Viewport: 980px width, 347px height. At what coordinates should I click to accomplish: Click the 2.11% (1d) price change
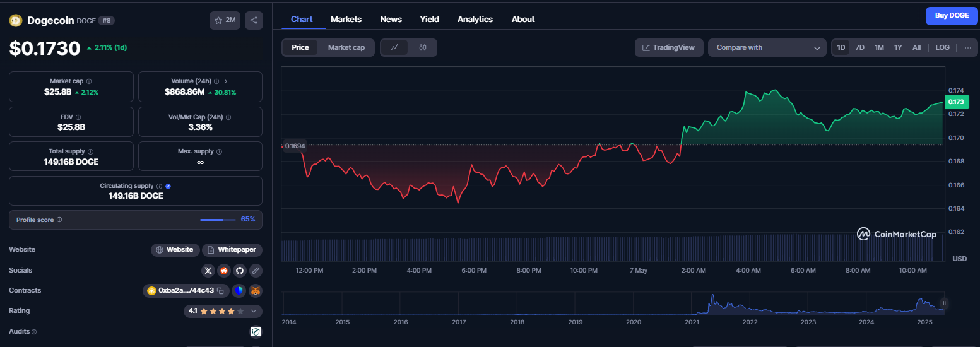pos(107,47)
